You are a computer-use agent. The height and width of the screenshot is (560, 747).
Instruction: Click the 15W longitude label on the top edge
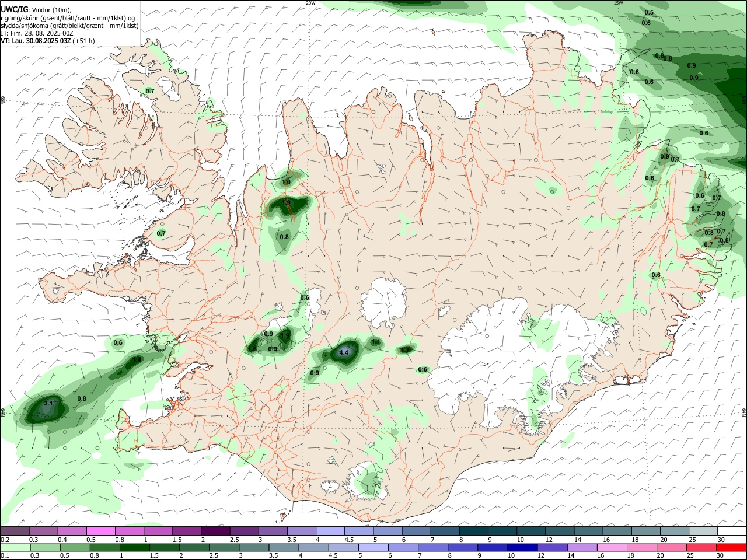(x=618, y=3)
